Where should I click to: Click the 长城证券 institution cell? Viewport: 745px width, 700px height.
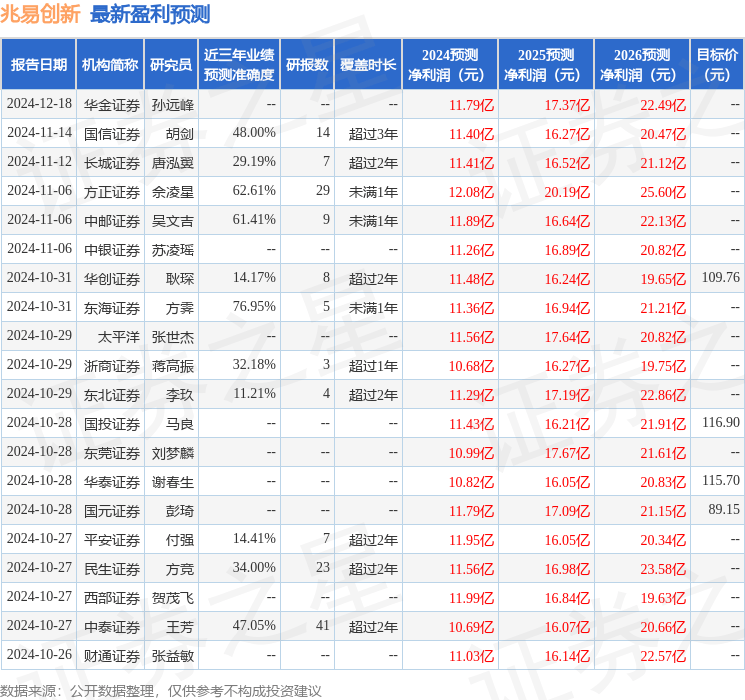pyautogui.click(x=112, y=163)
